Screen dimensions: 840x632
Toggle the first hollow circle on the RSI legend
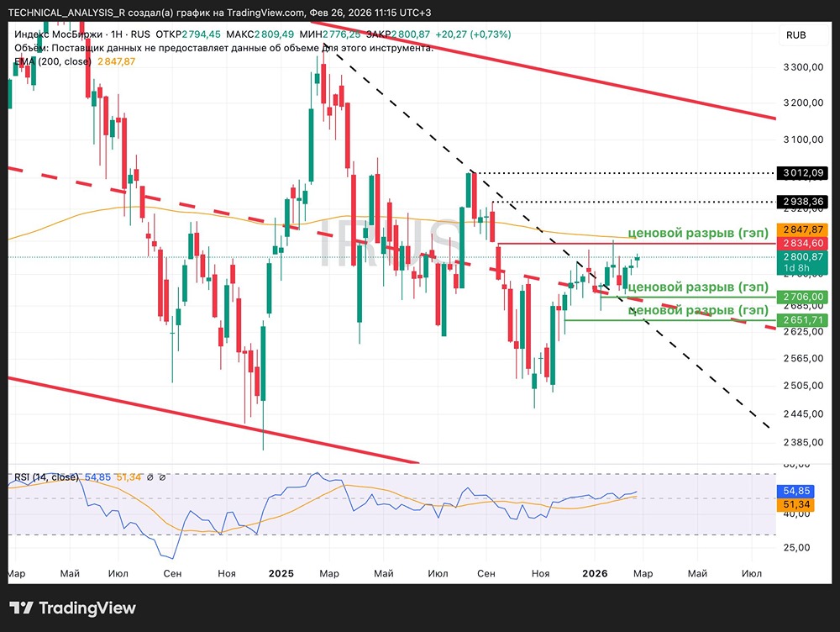click(x=150, y=477)
